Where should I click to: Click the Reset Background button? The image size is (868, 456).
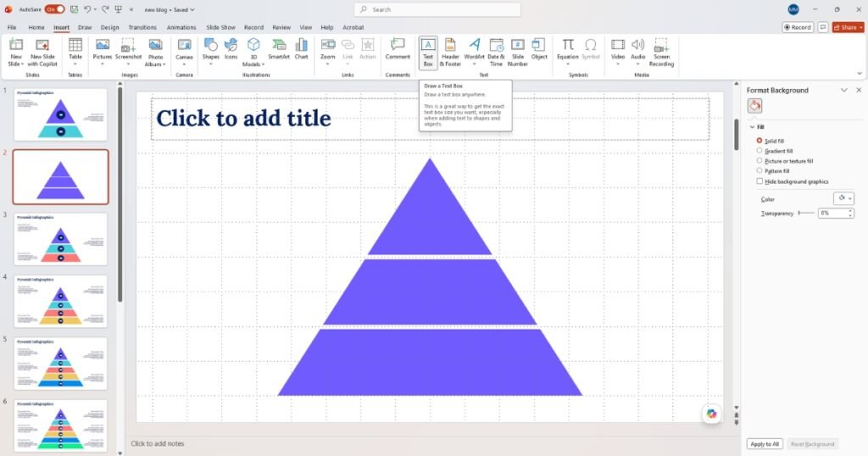pos(812,444)
